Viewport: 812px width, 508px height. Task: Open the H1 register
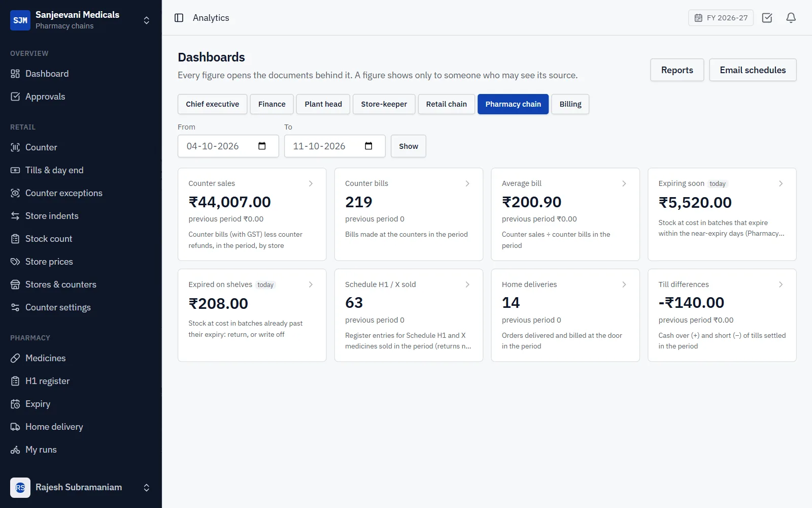81,381
